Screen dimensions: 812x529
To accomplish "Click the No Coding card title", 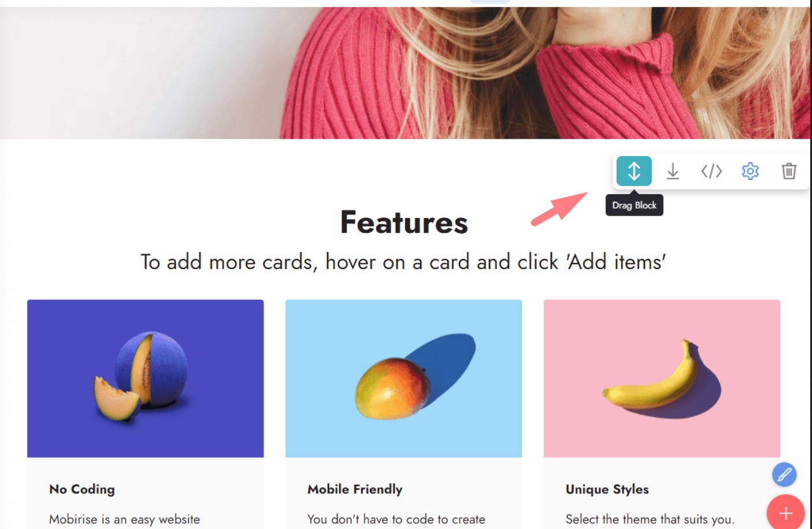I will (82, 489).
